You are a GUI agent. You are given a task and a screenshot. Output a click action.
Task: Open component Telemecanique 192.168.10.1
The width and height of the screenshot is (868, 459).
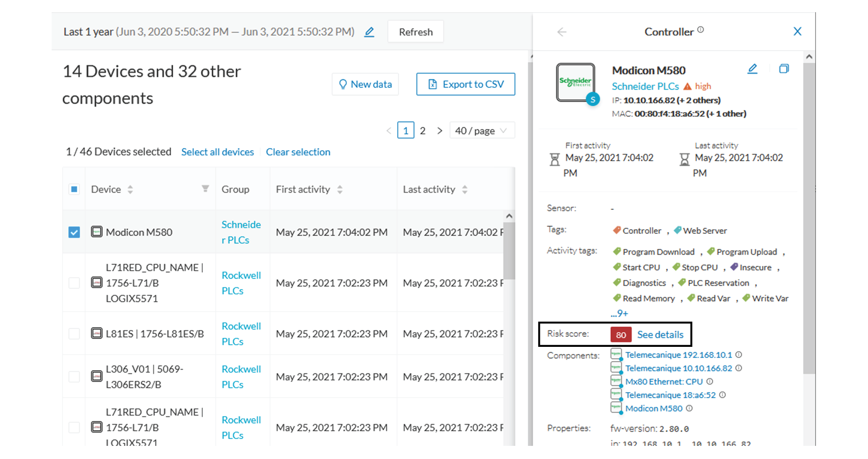(678, 355)
